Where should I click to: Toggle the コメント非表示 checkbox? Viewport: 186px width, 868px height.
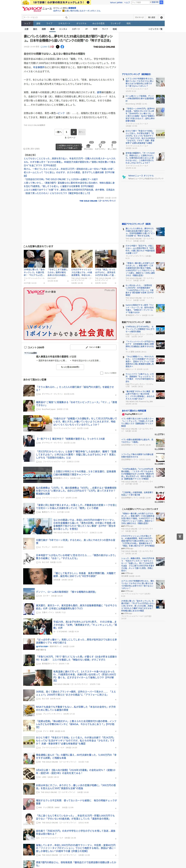[x=102, y=373]
